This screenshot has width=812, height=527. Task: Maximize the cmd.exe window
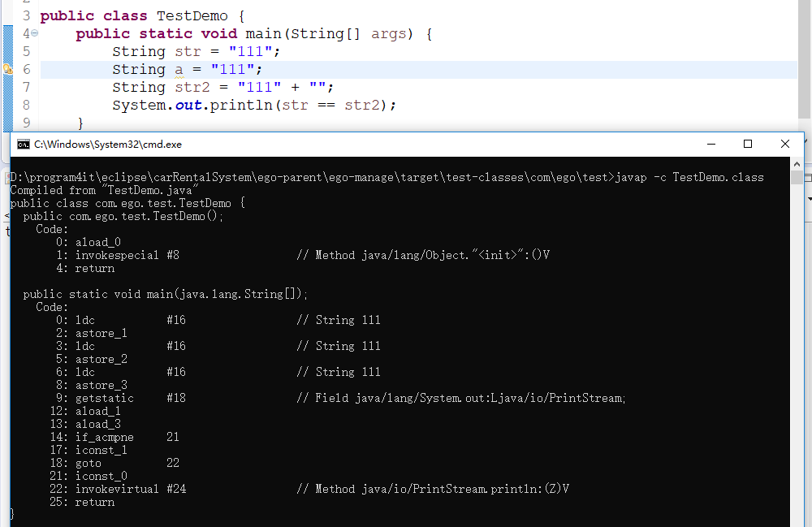click(748, 144)
